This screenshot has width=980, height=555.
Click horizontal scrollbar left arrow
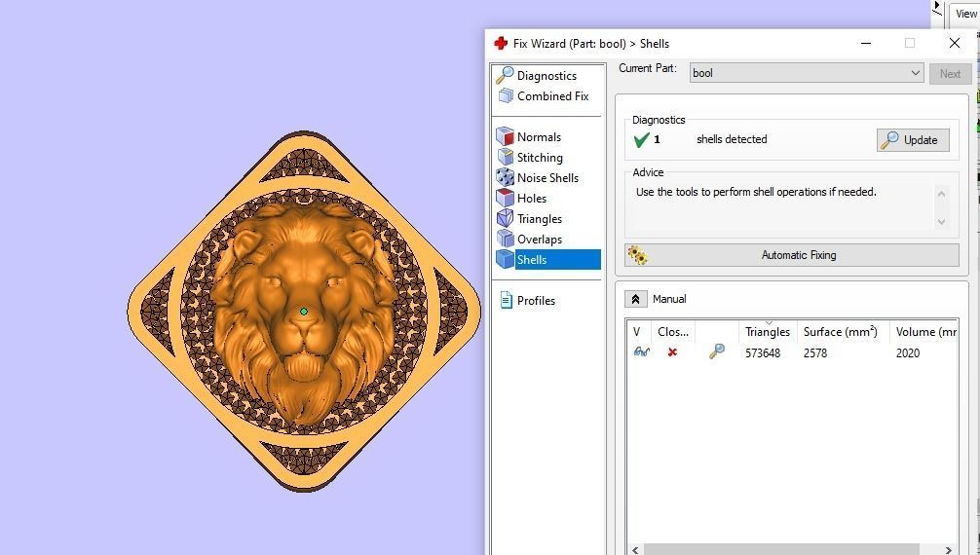635,550
